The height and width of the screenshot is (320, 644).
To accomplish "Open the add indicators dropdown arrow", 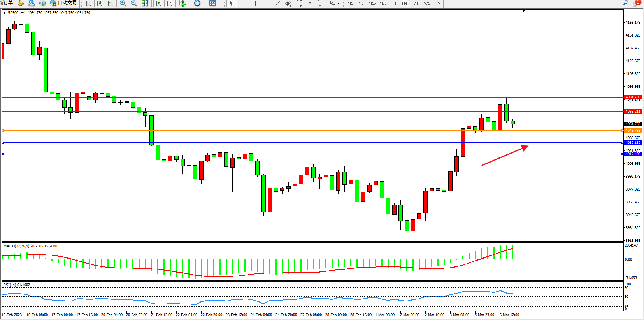I will click(x=189, y=3).
